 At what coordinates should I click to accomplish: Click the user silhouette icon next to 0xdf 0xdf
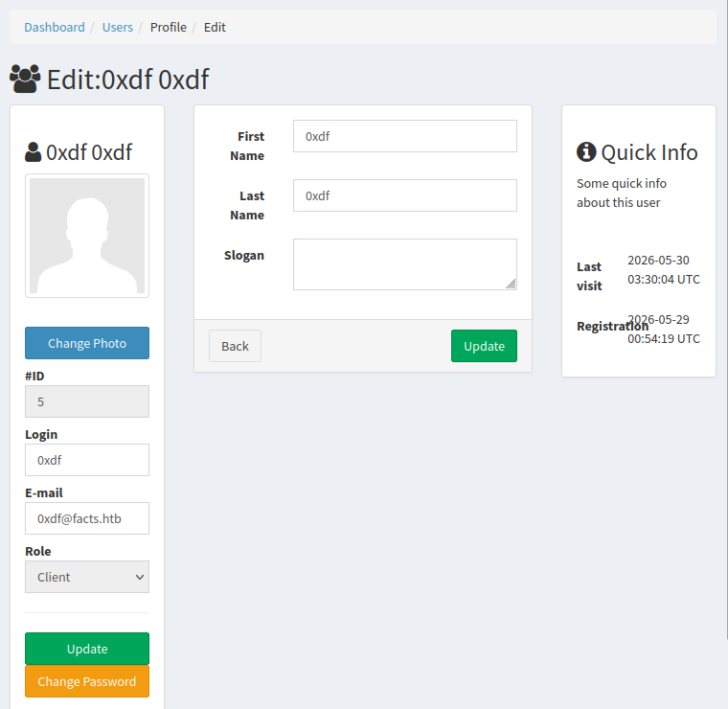(33, 152)
